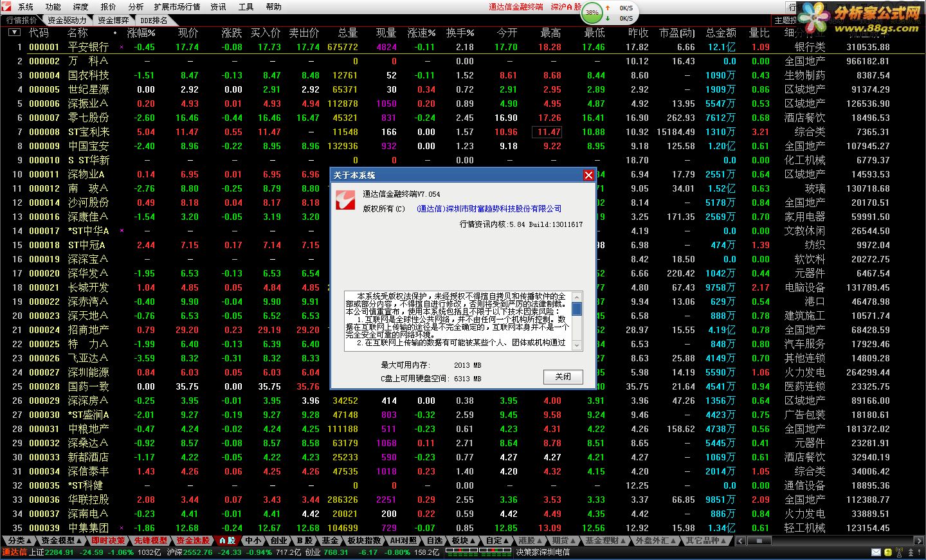Select the 先锋模型 bottom tab

click(x=150, y=541)
